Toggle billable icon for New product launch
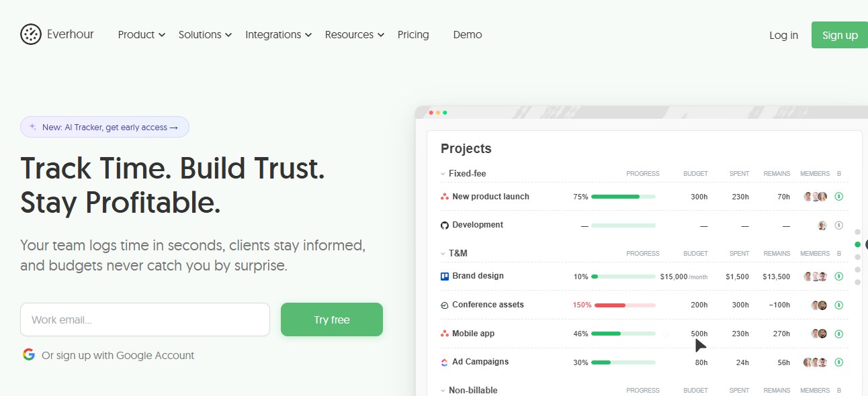The width and height of the screenshot is (868, 396). tap(838, 197)
